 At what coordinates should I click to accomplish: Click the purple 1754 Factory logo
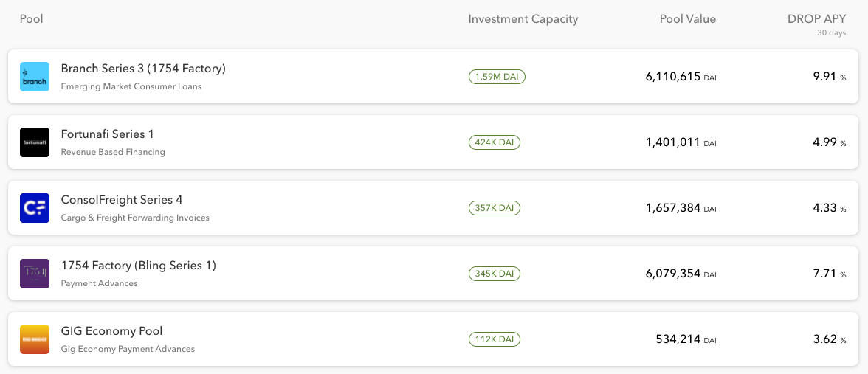[x=35, y=274]
